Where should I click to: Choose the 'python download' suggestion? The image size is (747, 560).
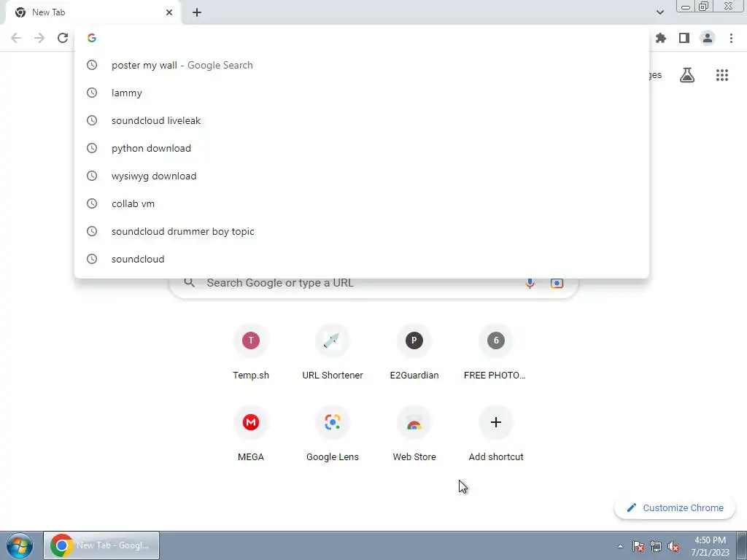click(362, 148)
